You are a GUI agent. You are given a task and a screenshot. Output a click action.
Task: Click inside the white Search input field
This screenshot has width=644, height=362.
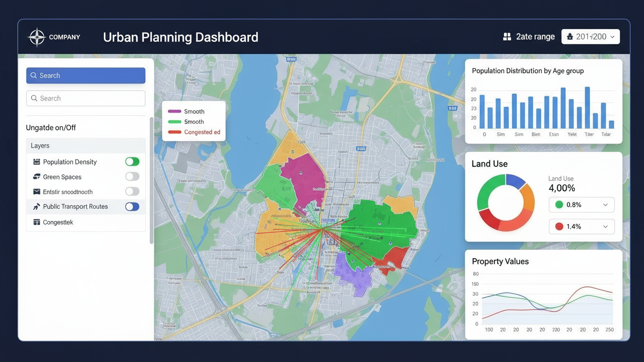86,98
